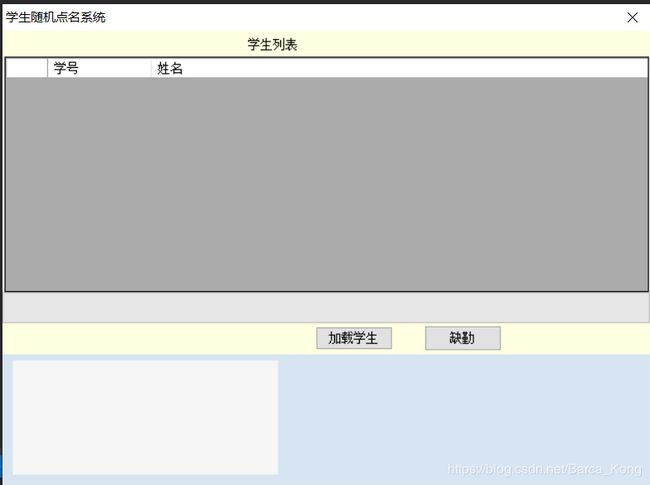Click the 缺勤 button
Image resolution: width=650 pixels, height=485 pixels.
tap(463, 338)
